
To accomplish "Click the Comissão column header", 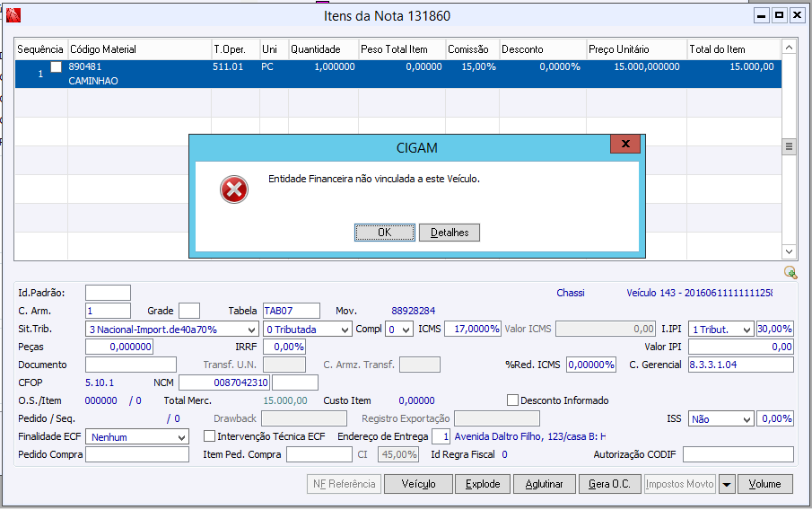I will [x=473, y=49].
